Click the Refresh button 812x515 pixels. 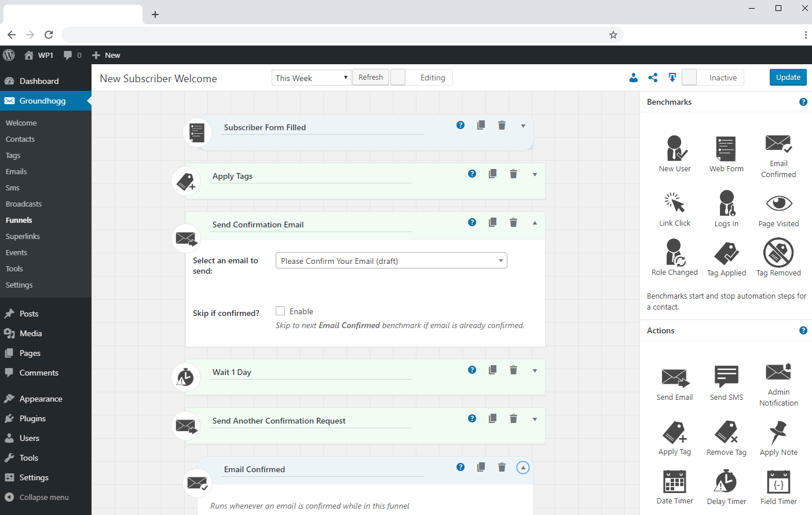click(371, 78)
